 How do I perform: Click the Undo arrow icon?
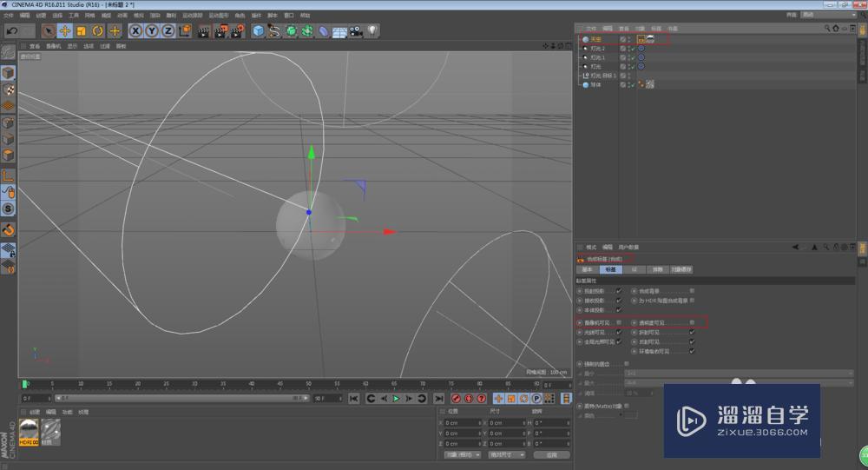click(x=12, y=31)
